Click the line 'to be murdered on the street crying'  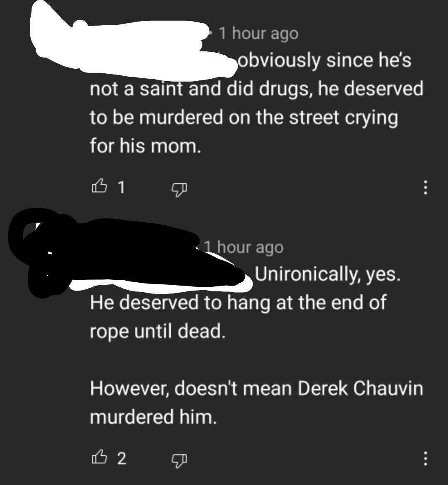[244, 118]
